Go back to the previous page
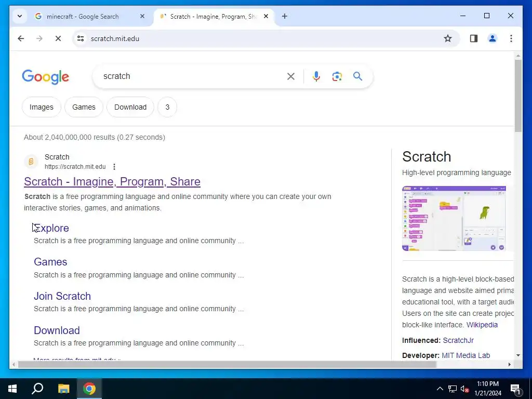The image size is (532, 399). [21, 38]
